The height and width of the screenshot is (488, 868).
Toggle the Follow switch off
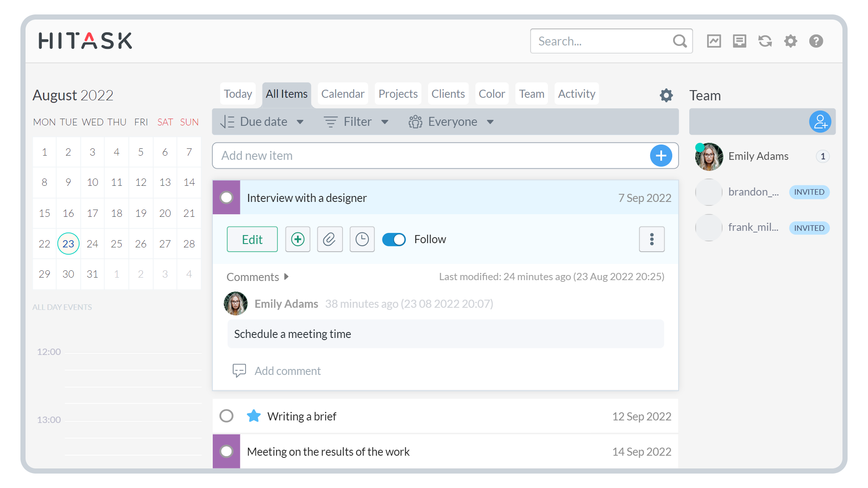[394, 239]
